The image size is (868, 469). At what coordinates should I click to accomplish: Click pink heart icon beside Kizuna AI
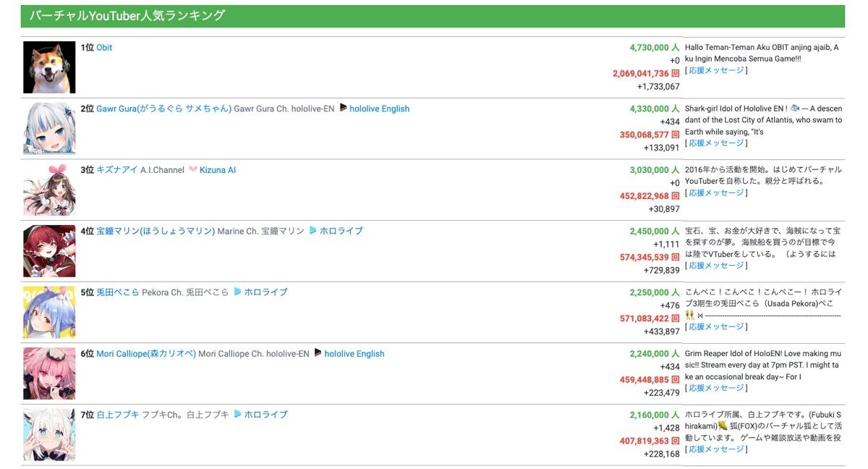coord(193,170)
